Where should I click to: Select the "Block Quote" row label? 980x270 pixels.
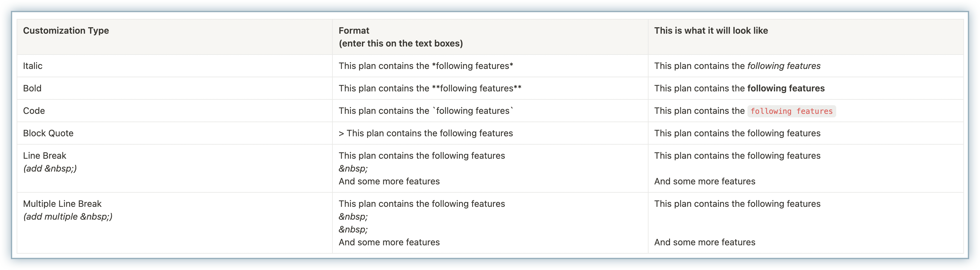point(48,133)
